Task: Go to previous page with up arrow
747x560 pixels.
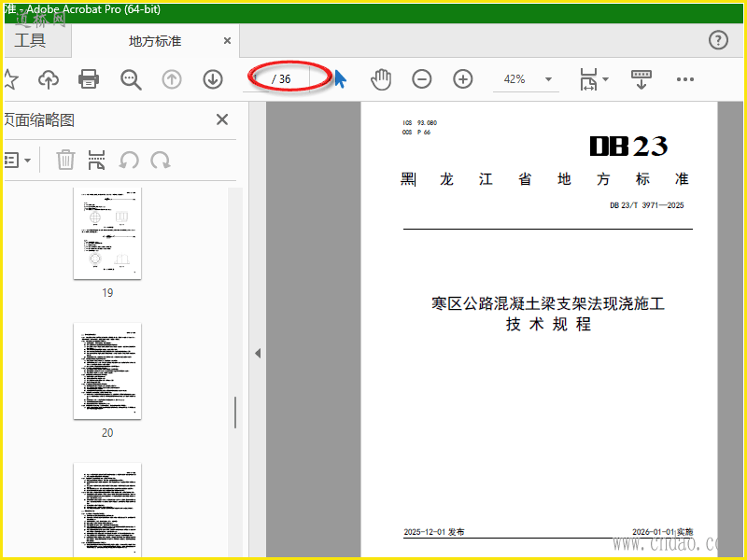Action: pyautogui.click(x=172, y=79)
